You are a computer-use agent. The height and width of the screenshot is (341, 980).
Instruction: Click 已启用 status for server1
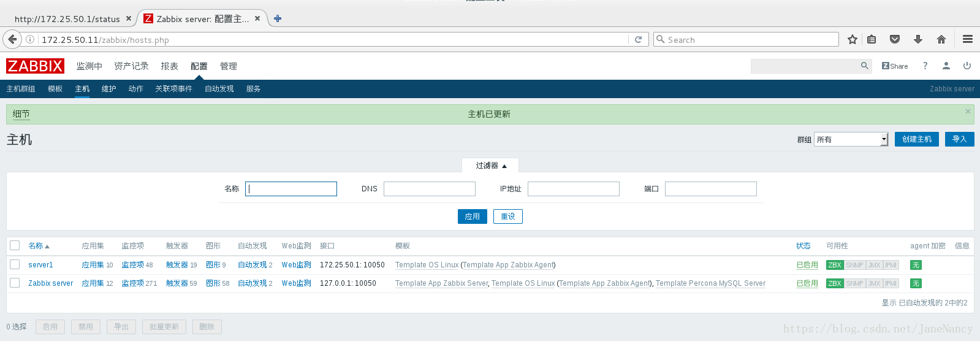pyautogui.click(x=807, y=265)
